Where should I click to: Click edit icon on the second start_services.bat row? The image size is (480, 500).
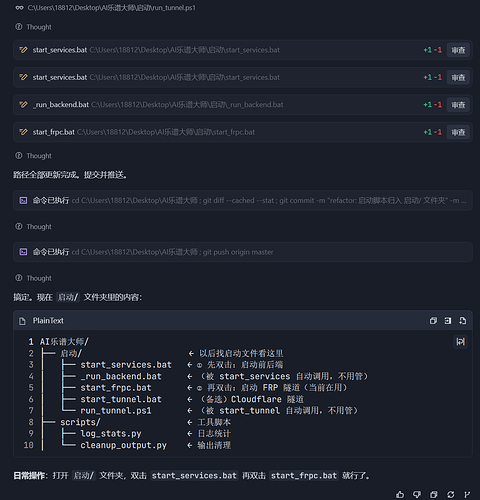coord(23,77)
